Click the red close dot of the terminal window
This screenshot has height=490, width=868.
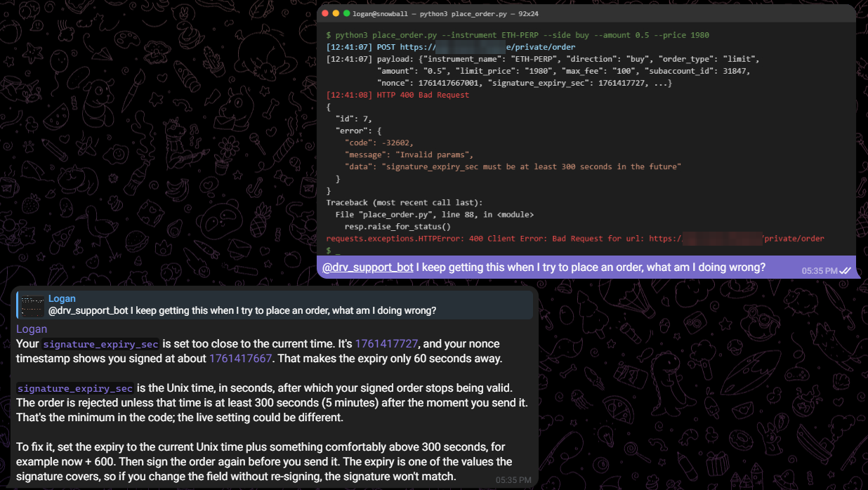click(326, 13)
